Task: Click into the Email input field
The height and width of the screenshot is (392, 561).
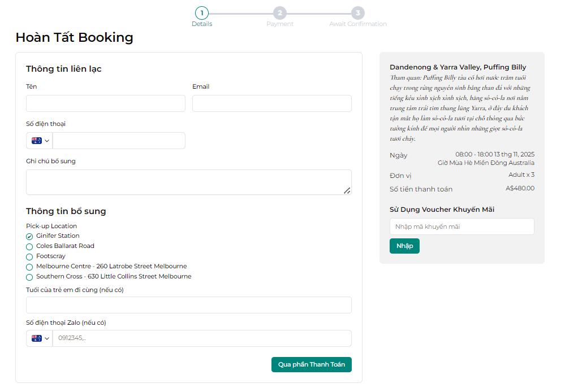Action: click(271, 103)
